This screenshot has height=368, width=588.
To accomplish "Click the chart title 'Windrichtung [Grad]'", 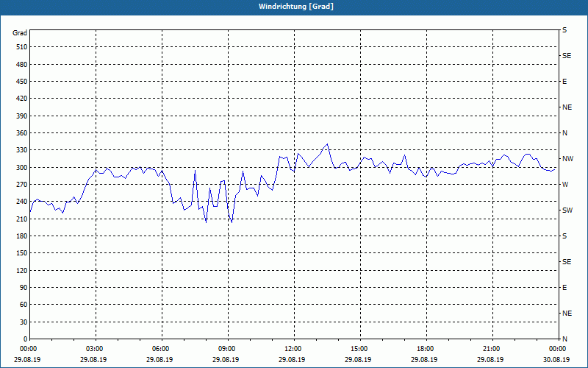I will [x=296, y=7].
